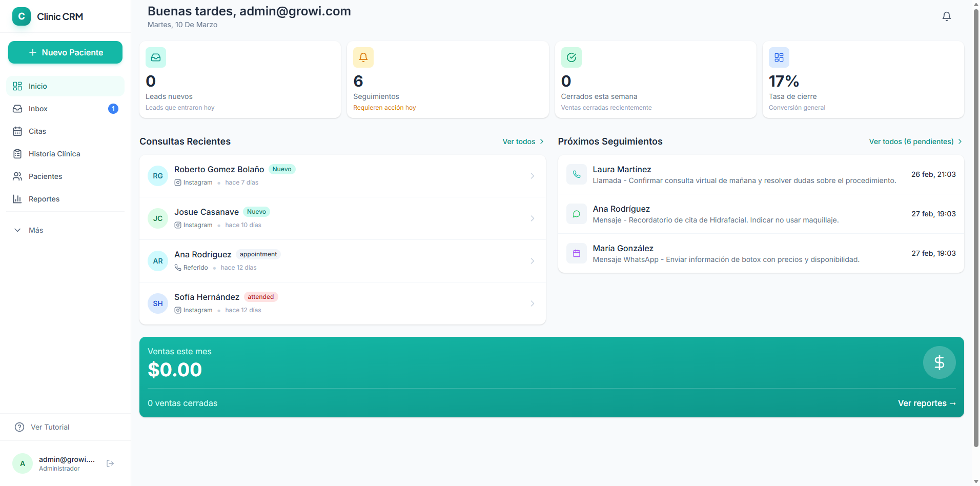Screen dimensions: 980x486
Task: Open Citas in sidebar
Action: [66, 131]
